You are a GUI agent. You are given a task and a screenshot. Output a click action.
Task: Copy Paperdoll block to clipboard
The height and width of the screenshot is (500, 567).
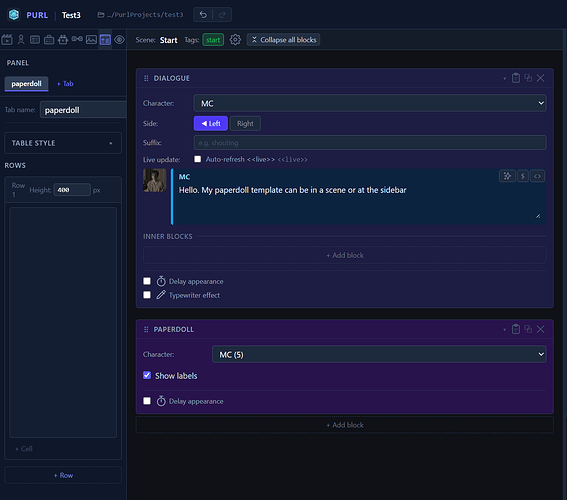pos(516,329)
